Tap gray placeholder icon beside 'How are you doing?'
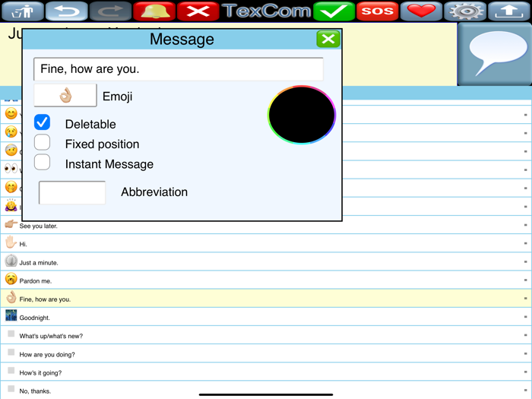The image size is (532, 399). [11, 352]
